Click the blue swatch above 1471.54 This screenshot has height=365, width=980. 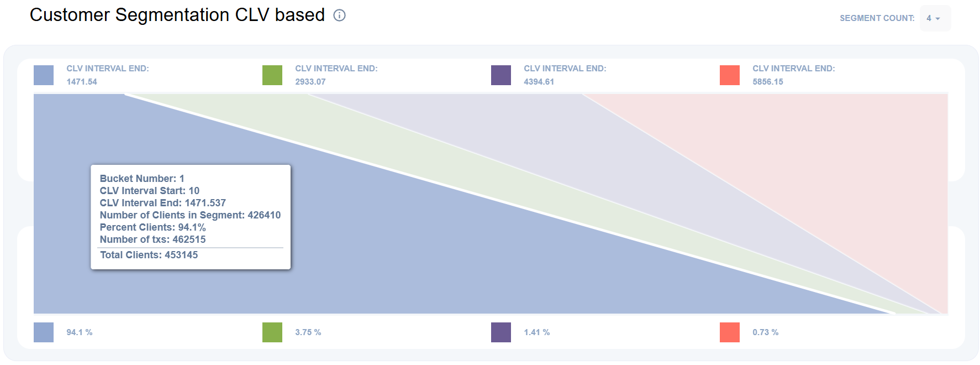[x=44, y=75]
